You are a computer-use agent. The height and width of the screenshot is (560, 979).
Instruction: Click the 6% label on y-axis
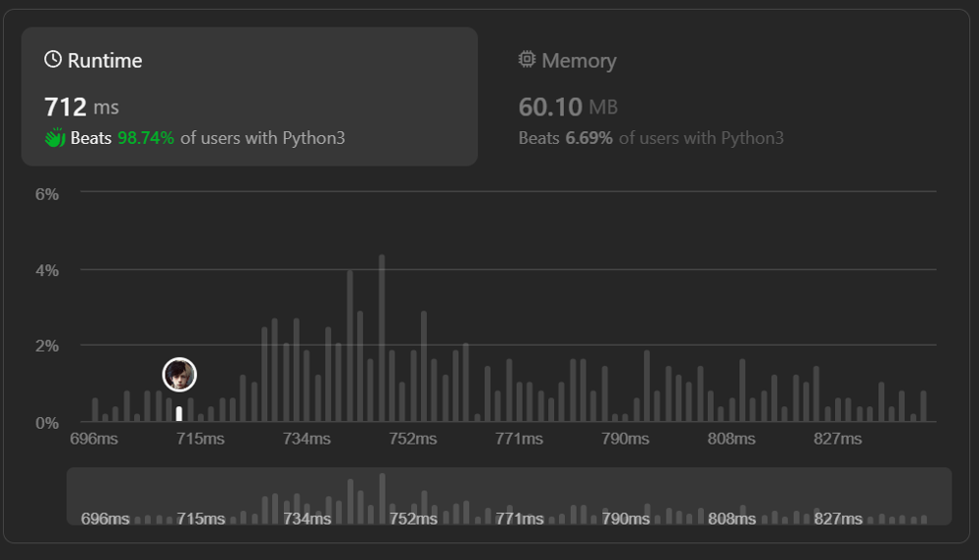pos(47,194)
